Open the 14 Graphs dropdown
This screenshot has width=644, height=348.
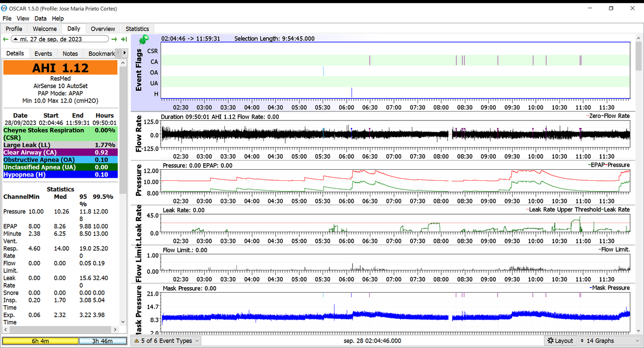(610, 340)
